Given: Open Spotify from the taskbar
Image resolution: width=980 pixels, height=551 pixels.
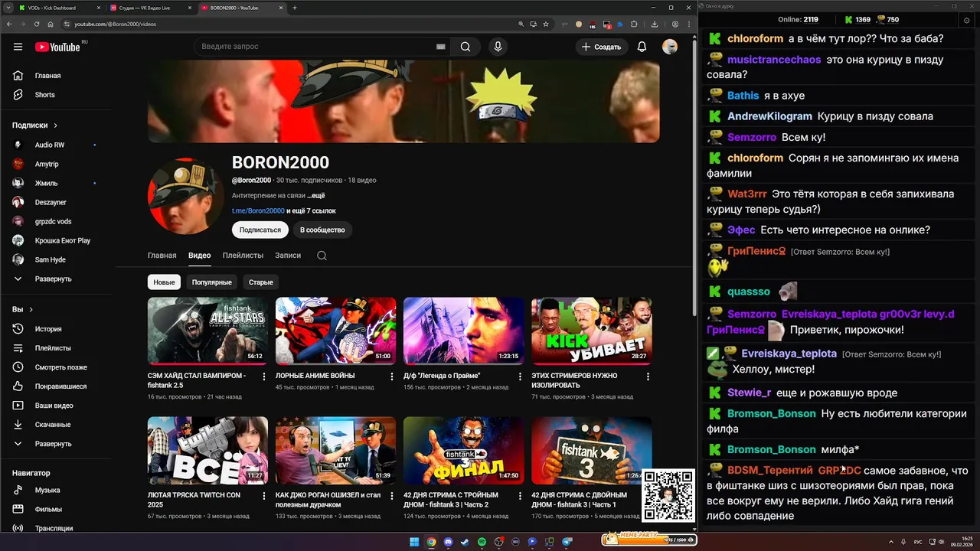Looking at the screenshot, I should (482, 542).
